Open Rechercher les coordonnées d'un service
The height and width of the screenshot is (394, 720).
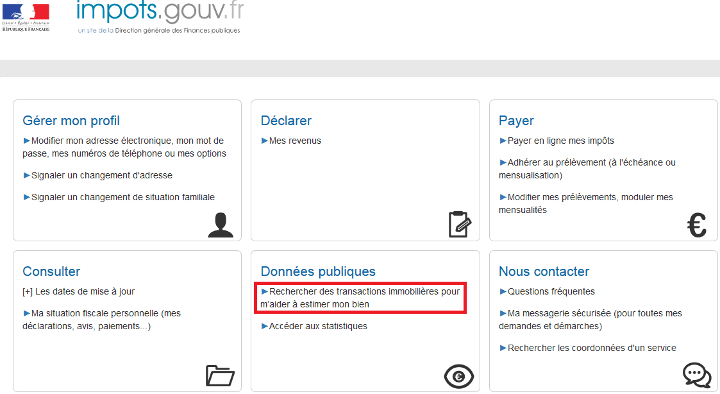(588, 348)
